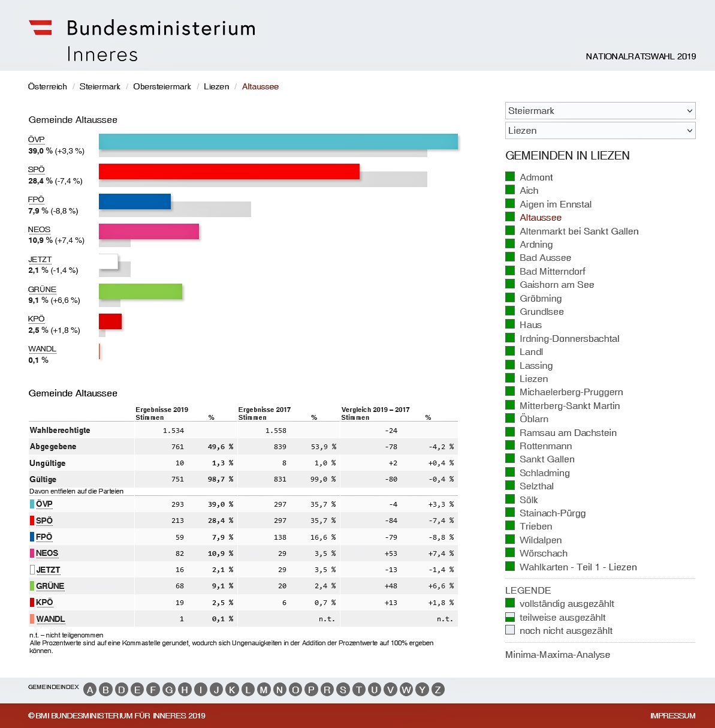Open the Minima-Maxima-Analyse link
Screen dimensions: 715x728
click(557, 655)
